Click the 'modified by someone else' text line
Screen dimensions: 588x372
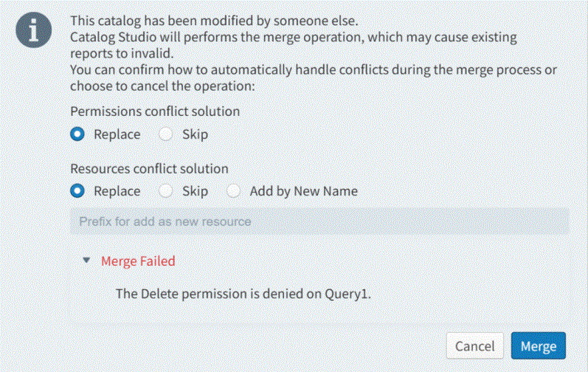point(214,21)
